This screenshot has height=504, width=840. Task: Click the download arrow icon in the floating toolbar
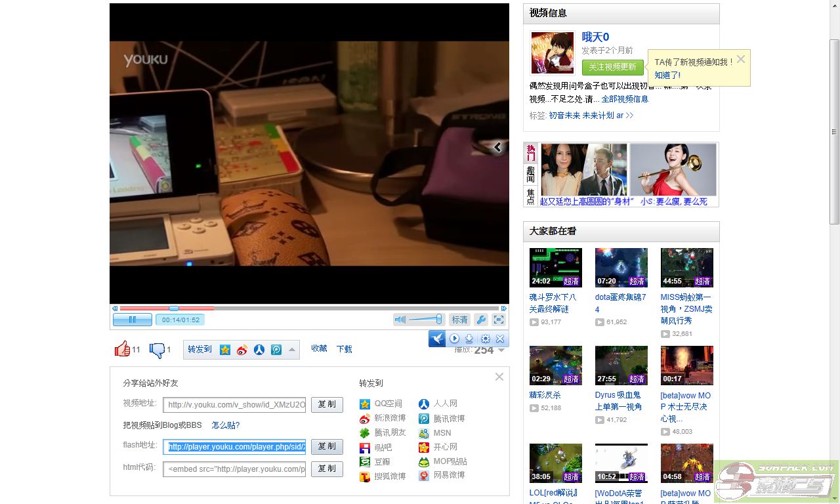point(469,339)
